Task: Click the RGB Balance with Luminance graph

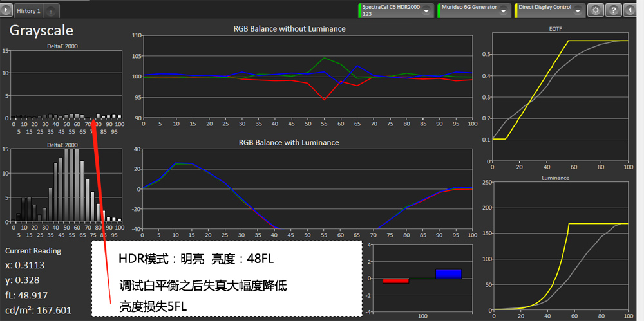Action: click(308, 189)
